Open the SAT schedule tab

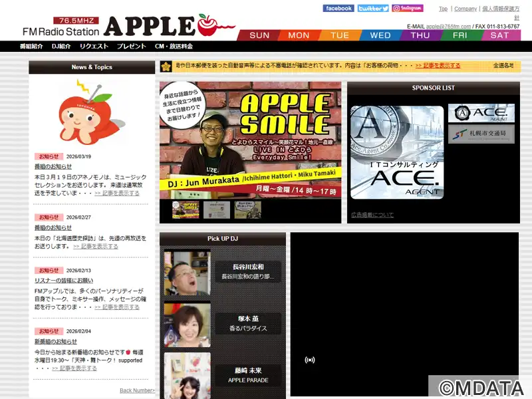click(500, 35)
